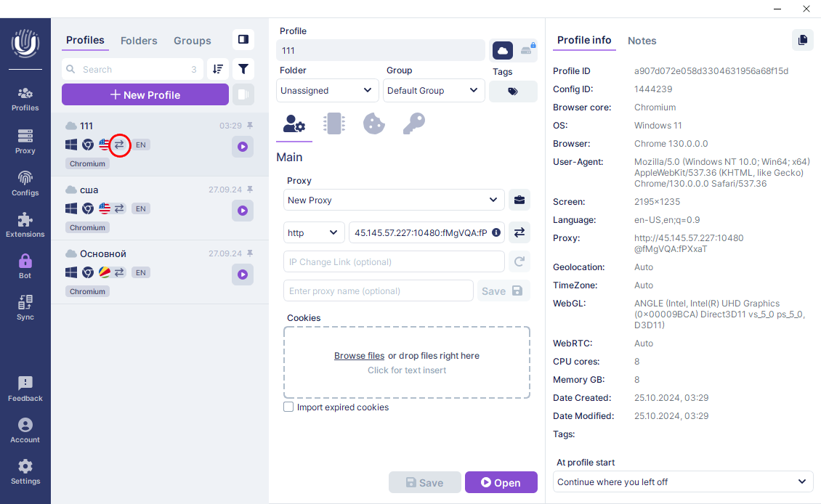Click the sort profiles icon

click(217, 69)
